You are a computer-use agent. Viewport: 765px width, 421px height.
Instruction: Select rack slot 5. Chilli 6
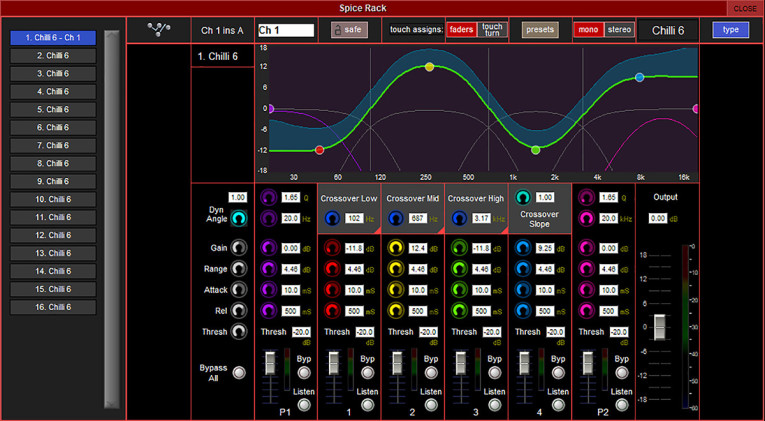point(53,110)
